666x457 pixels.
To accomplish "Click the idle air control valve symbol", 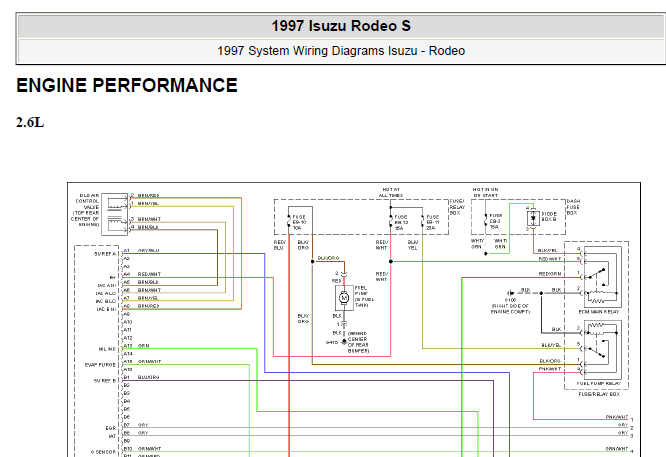I will (x=115, y=214).
